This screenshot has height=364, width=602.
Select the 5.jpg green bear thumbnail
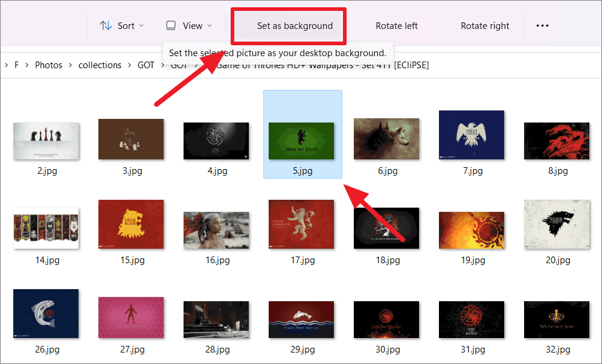301,141
